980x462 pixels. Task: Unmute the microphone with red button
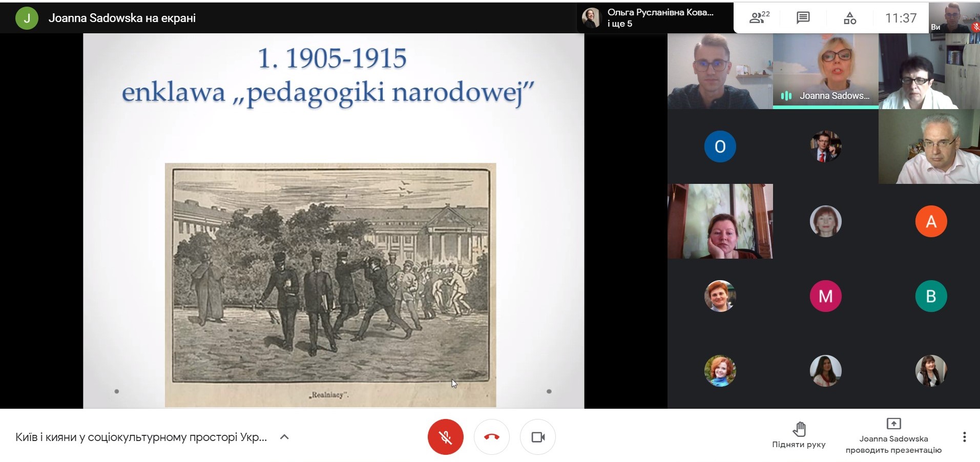(x=445, y=437)
